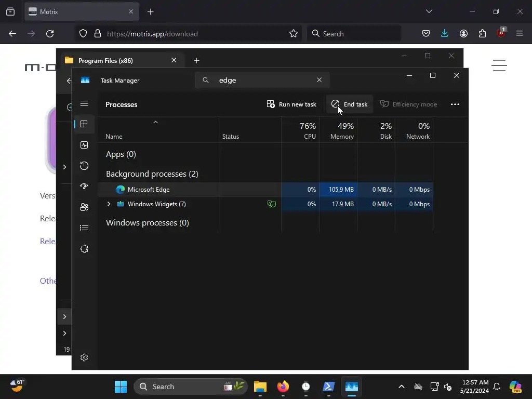
Task: Open Firefox application menu
Action: tap(520, 33)
